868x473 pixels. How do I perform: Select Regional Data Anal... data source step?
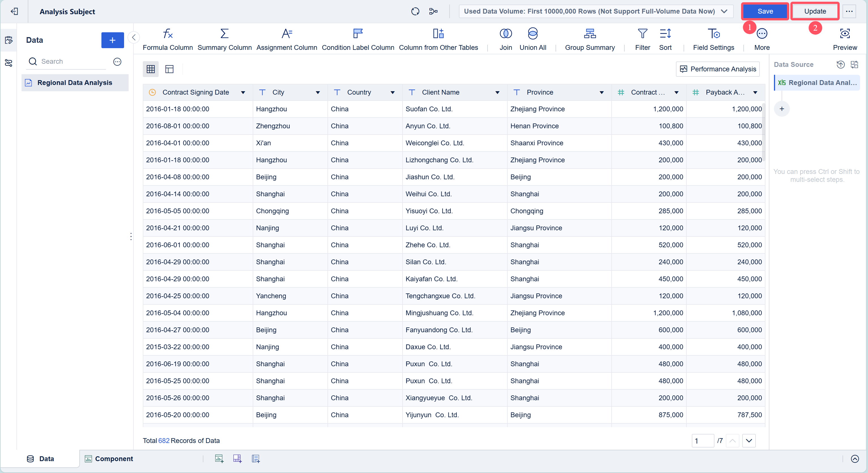(817, 82)
